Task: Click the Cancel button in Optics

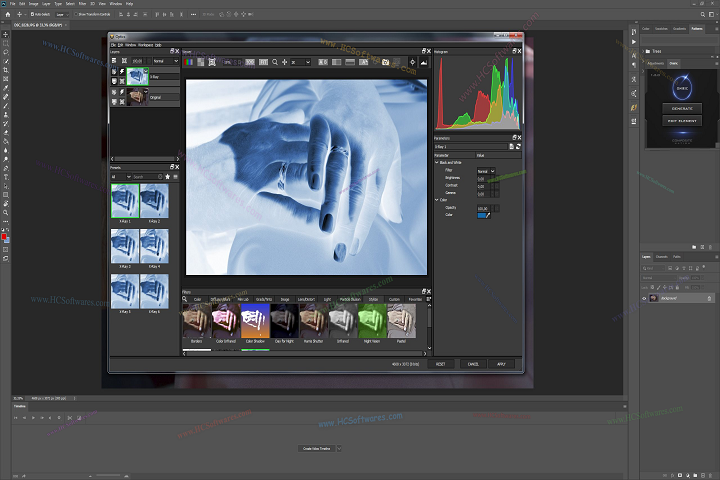Action: (473, 364)
